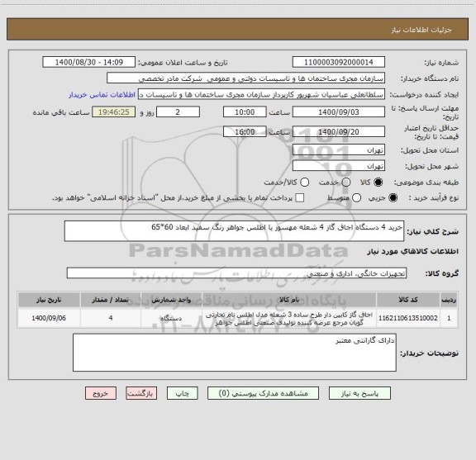
Task: Click the need date cell 1400/09/06
Action: (49, 318)
